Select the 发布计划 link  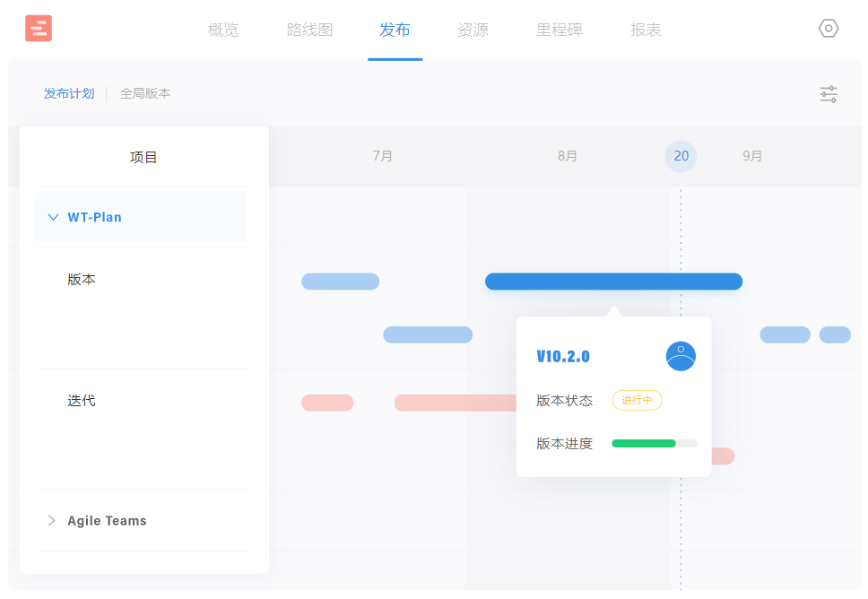[69, 93]
